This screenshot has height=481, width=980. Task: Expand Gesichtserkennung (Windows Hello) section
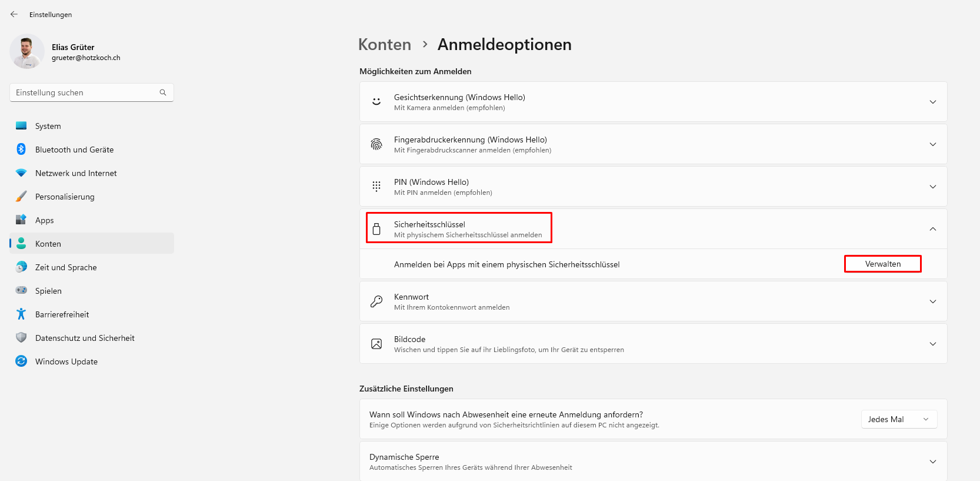pyautogui.click(x=932, y=102)
